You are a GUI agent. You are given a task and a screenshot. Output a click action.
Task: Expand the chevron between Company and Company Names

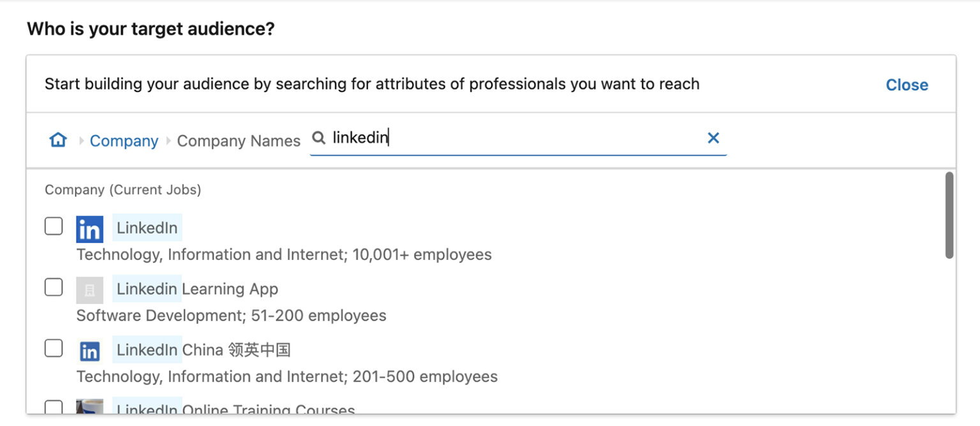167,141
